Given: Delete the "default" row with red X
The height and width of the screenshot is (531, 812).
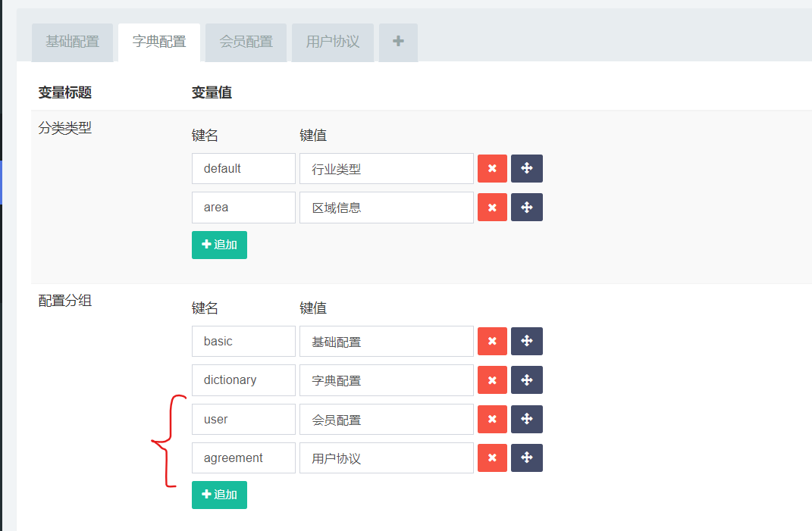Looking at the screenshot, I should point(492,168).
